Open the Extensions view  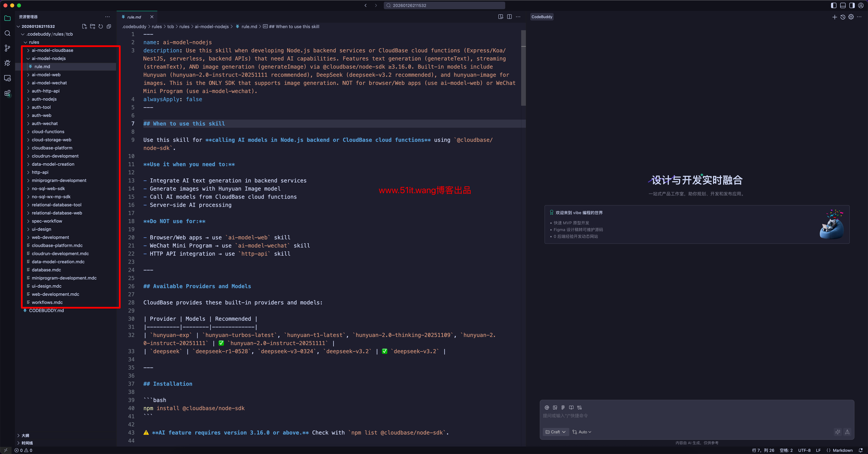click(7, 93)
